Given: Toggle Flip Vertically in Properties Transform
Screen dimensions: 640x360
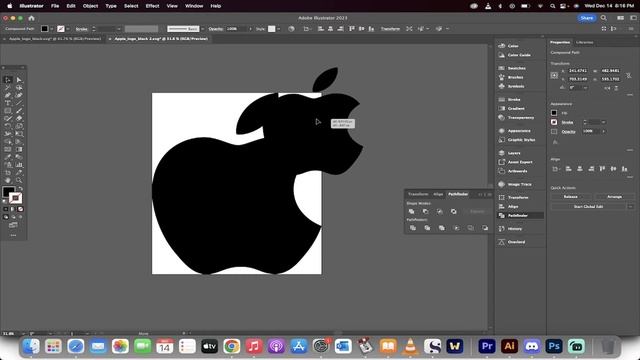Looking at the screenshot, I should [x=616, y=88].
